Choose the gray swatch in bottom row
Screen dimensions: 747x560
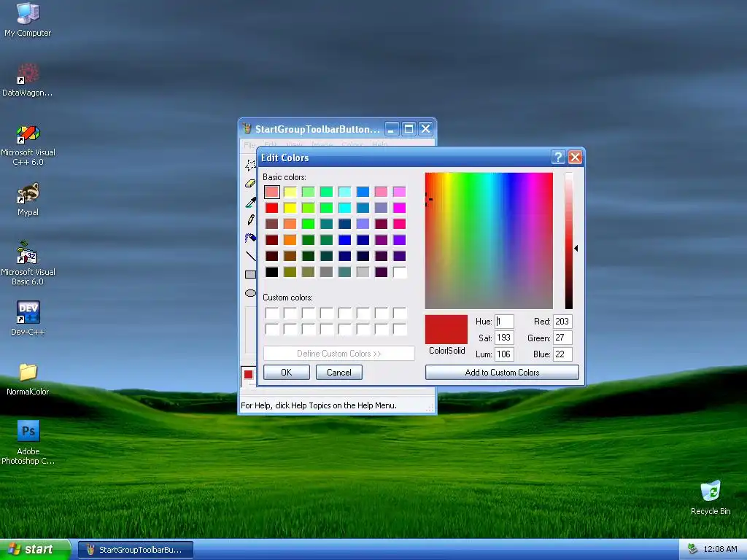[x=326, y=272]
